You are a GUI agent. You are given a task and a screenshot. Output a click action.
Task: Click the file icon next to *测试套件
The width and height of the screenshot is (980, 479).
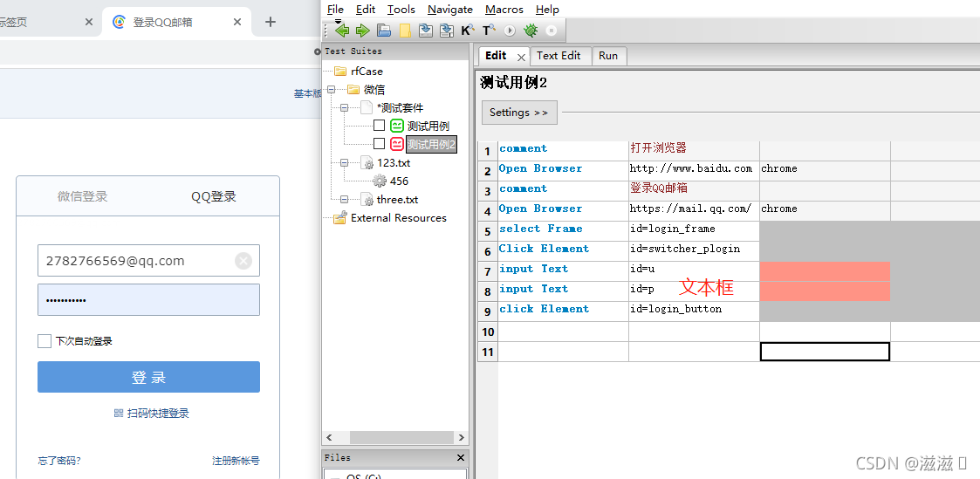point(367,107)
